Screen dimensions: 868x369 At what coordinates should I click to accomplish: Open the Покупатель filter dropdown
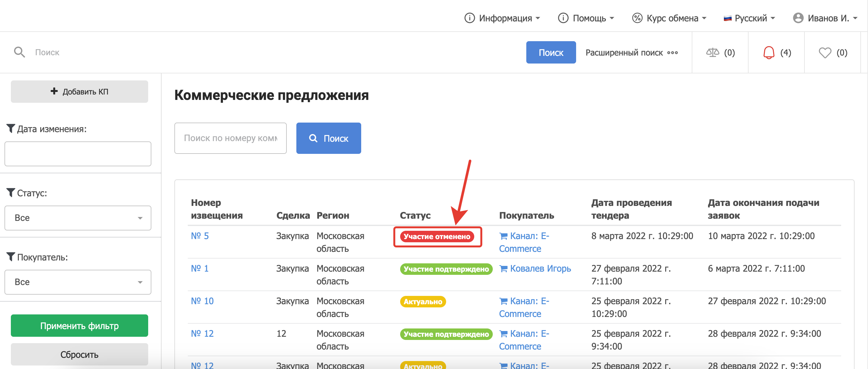click(78, 282)
